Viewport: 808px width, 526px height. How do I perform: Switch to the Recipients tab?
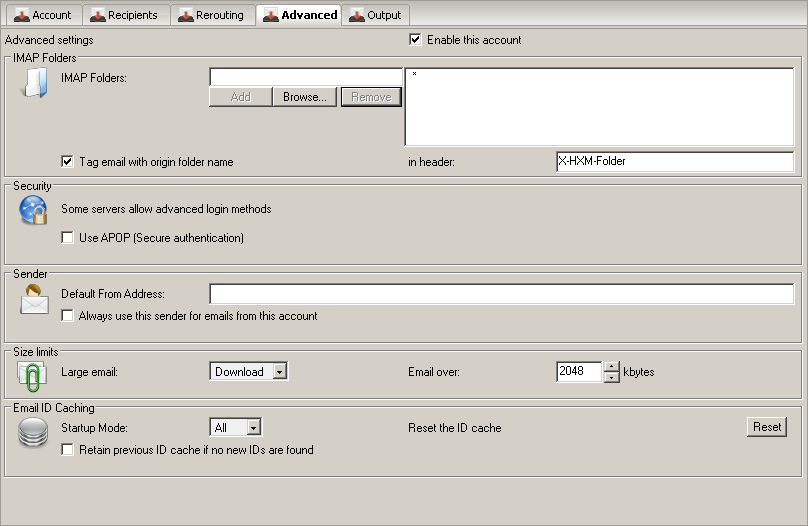125,15
